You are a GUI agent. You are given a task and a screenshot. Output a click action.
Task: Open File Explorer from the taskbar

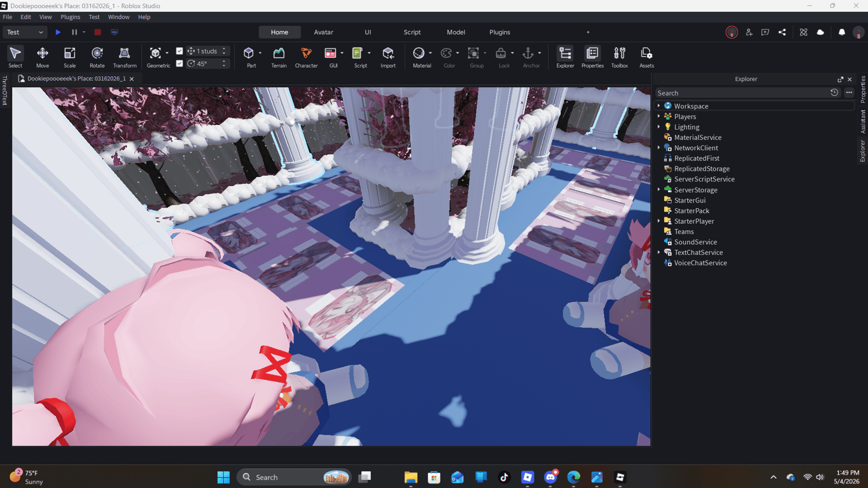411,477
